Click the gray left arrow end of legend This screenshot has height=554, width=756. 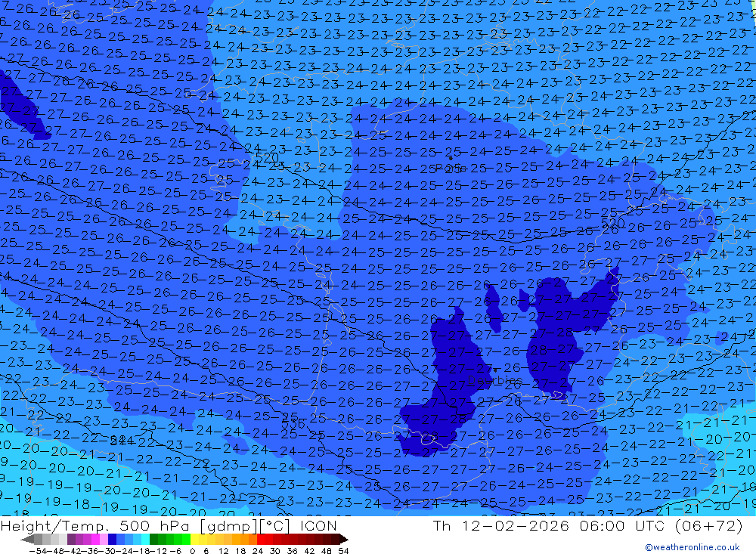[27, 540]
